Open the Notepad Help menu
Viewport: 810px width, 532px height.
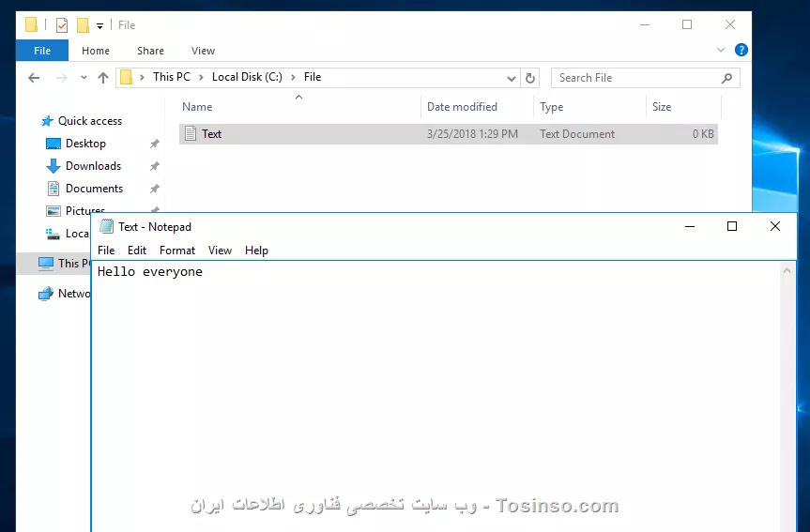(256, 251)
